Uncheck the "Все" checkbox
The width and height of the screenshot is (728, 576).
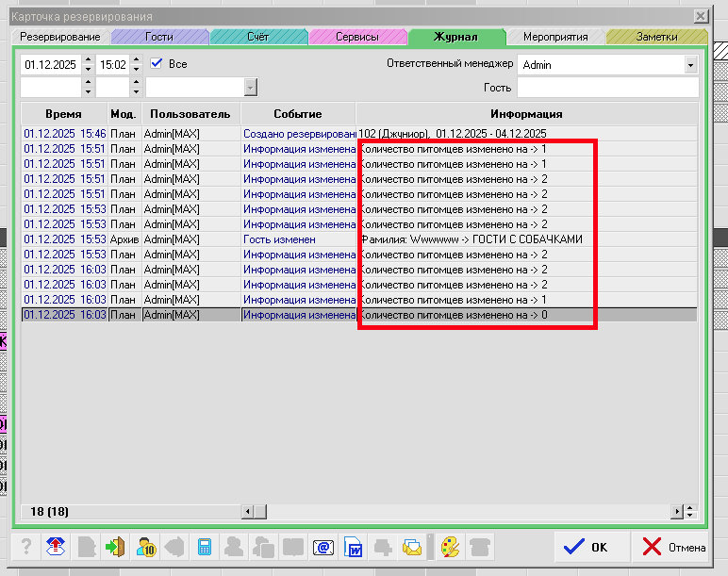pos(157,64)
